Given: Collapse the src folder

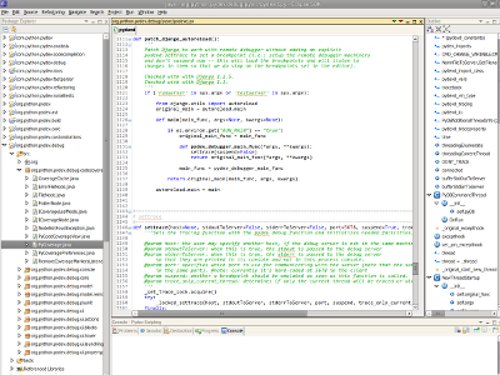Looking at the screenshot, I should click(12, 154).
